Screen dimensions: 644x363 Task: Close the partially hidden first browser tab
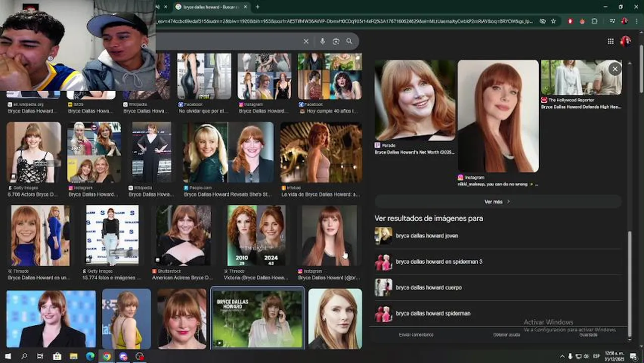point(165,7)
